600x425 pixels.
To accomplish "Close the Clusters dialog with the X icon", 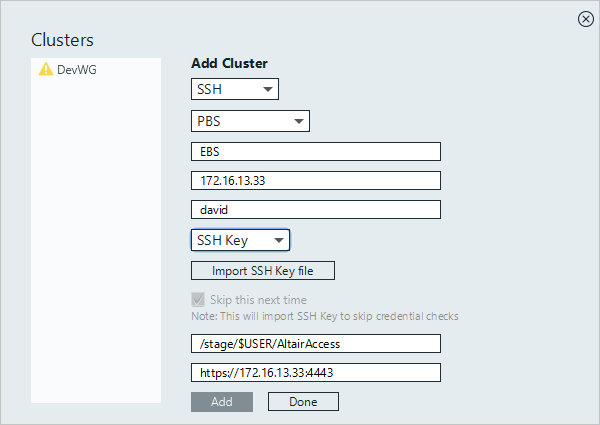I will 585,19.
